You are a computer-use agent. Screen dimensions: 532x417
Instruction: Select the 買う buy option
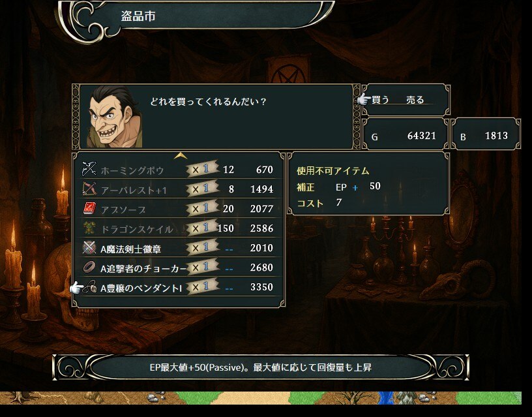tap(380, 100)
